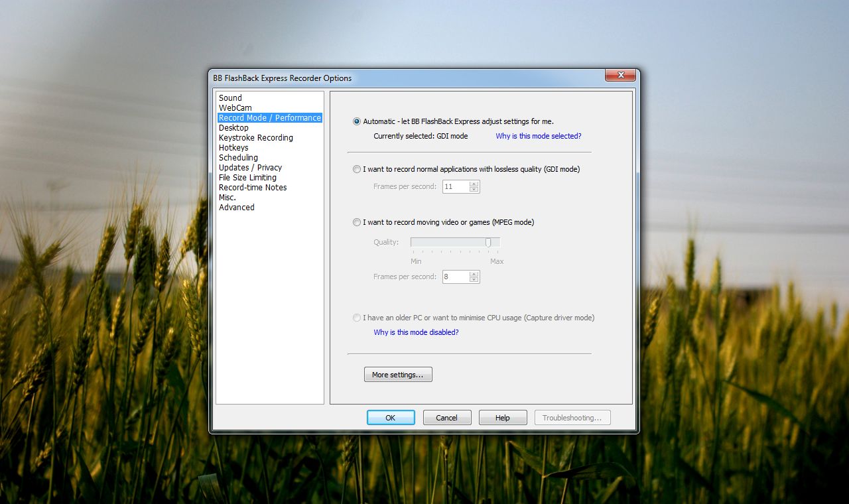Open the Sound options category
Image resolution: width=849 pixels, height=504 pixels.
tap(230, 97)
